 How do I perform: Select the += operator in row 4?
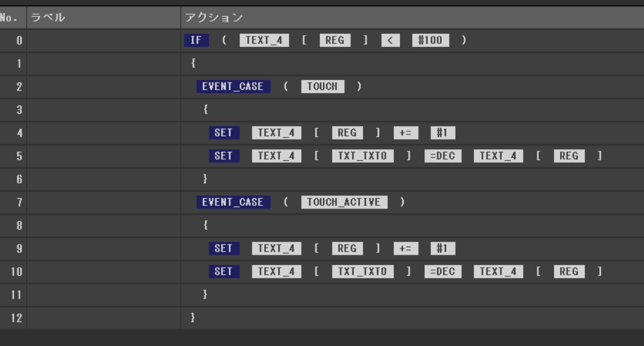pos(406,133)
